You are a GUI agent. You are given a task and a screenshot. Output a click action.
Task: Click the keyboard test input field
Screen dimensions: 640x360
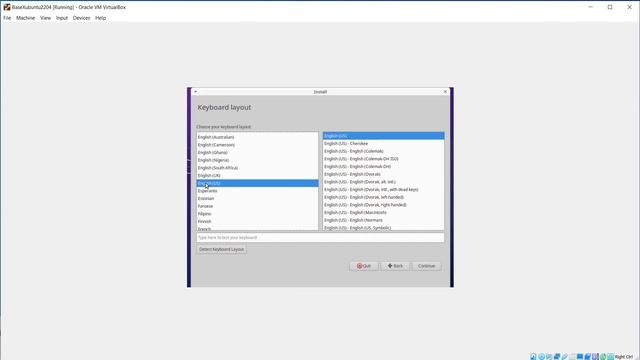[320, 238]
